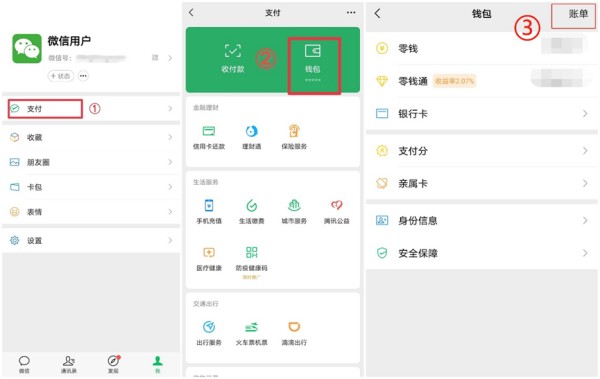
Task: Open 防疫健康码 health code
Action: pos(251,259)
